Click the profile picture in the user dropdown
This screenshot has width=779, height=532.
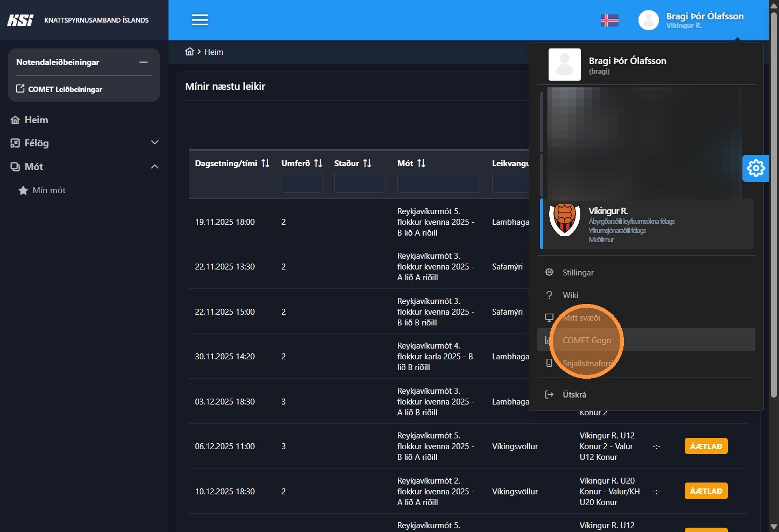(565, 65)
